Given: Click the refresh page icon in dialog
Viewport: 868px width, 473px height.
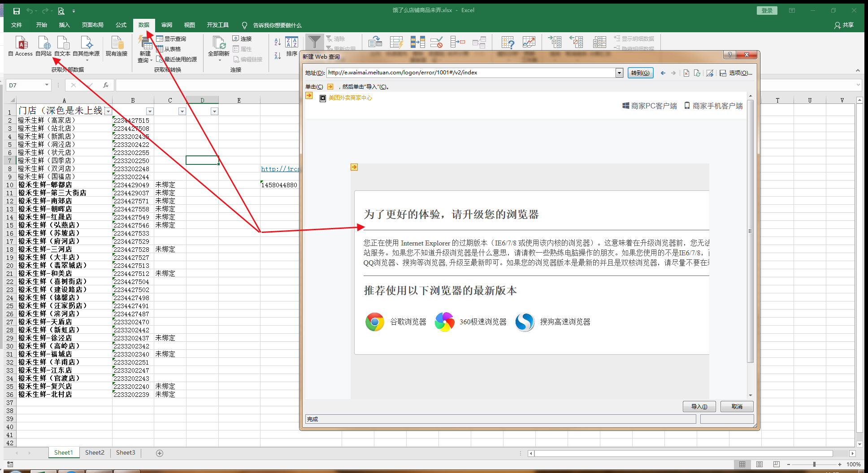Looking at the screenshot, I should click(697, 73).
